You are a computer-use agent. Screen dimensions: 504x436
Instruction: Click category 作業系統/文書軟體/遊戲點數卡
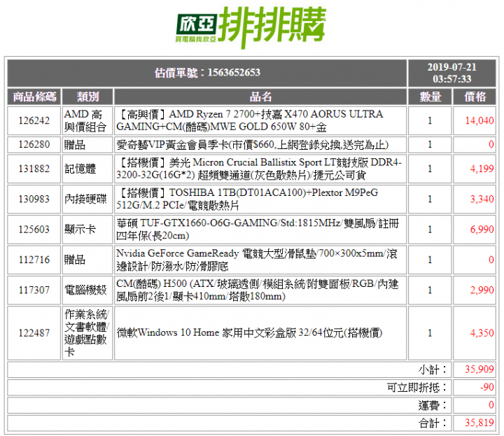pyautogui.click(x=87, y=333)
